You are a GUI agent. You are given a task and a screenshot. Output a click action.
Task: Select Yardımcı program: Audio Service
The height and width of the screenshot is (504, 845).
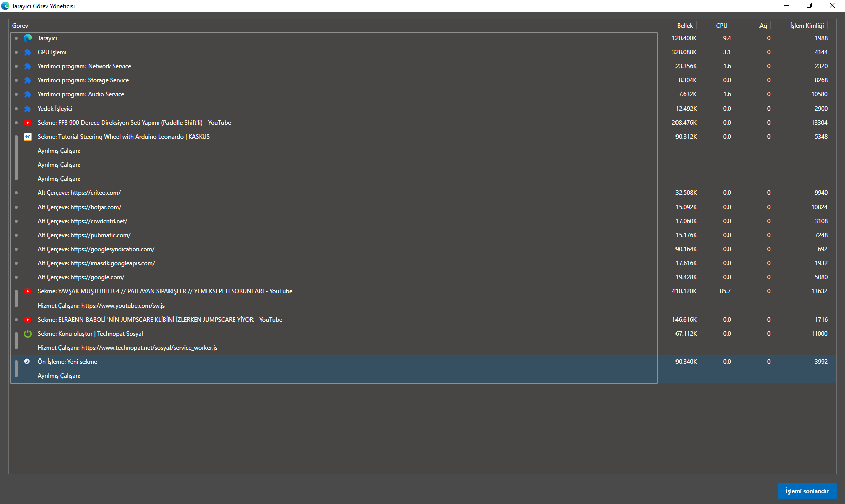point(422,94)
